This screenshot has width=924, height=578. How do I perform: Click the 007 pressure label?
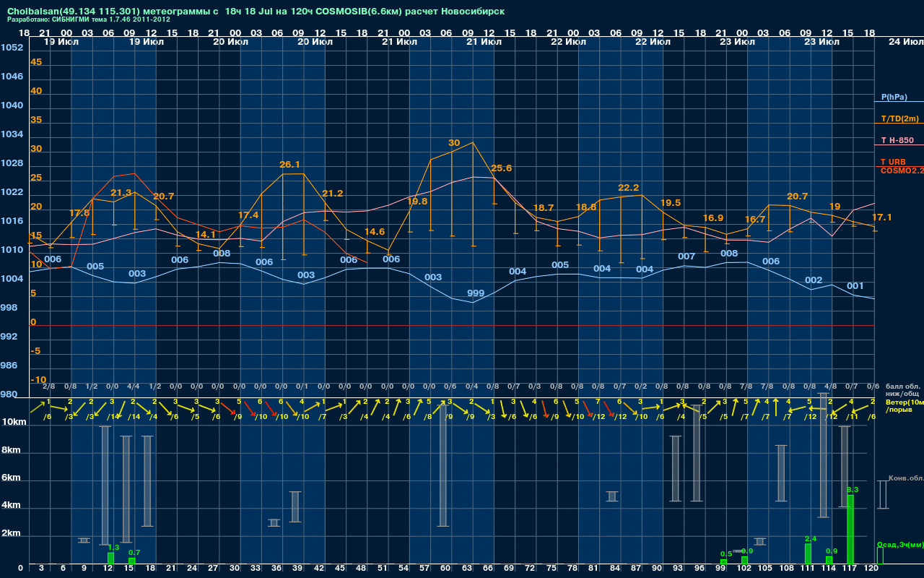(x=687, y=256)
